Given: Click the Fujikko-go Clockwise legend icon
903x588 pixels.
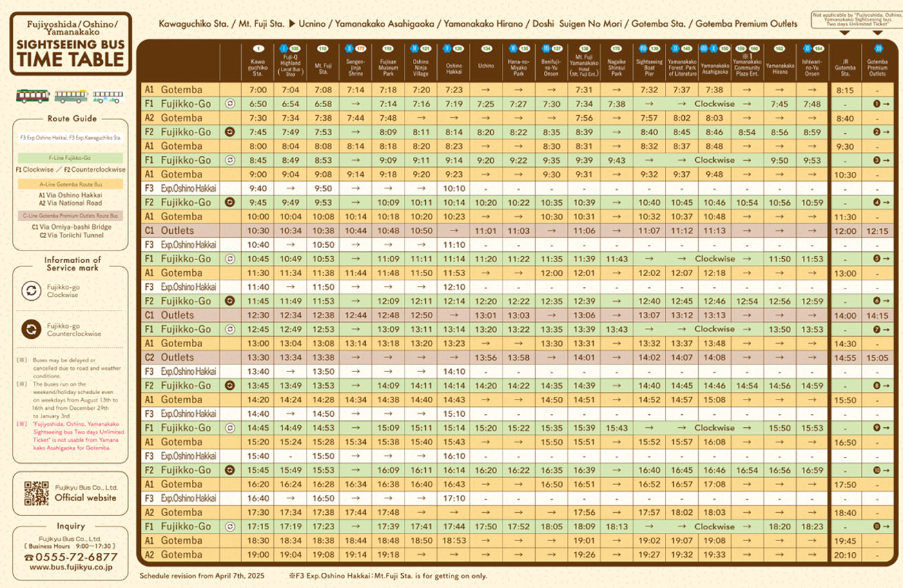Looking at the screenshot, I should 30,291.
